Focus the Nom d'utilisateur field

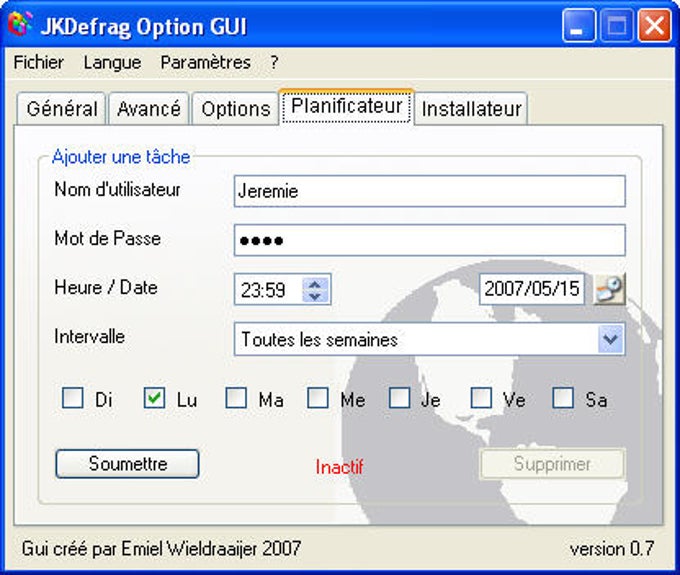(429, 191)
